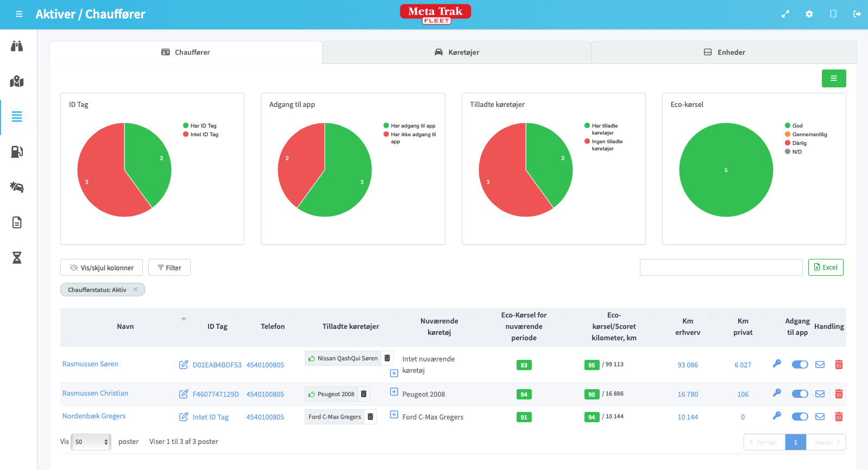Delete driver Nordenbæk Gregers with trash icon
The height and width of the screenshot is (470, 868).
click(x=839, y=417)
